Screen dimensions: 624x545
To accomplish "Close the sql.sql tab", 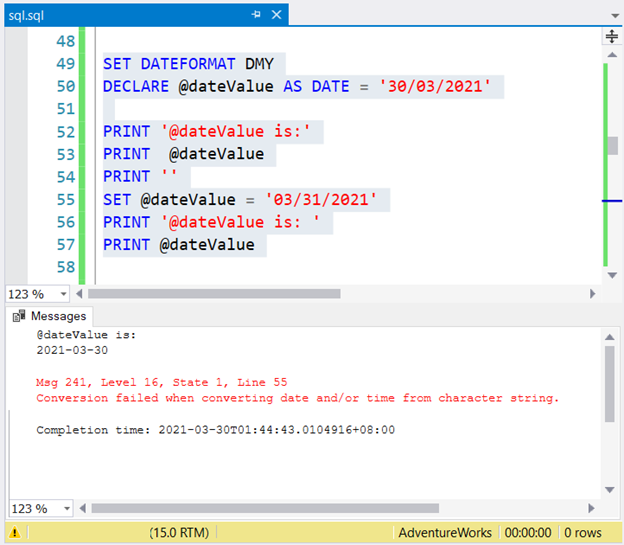I will pos(276,15).
